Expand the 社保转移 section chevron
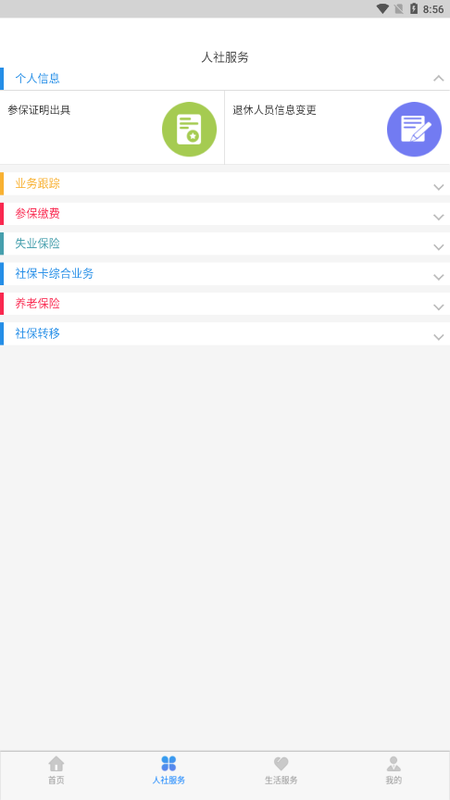Image resolution: width=450 pixels, height=800 pixels. (x=438, y=337)
